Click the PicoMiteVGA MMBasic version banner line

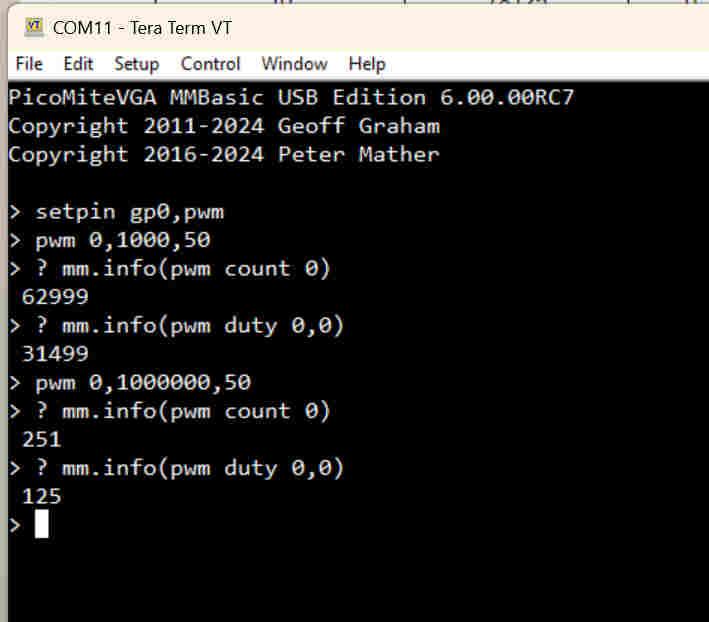(290, 98)
